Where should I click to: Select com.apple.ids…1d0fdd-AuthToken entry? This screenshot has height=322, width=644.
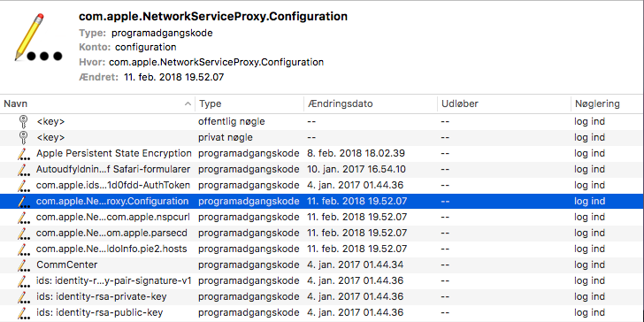[x=322, y=185]
